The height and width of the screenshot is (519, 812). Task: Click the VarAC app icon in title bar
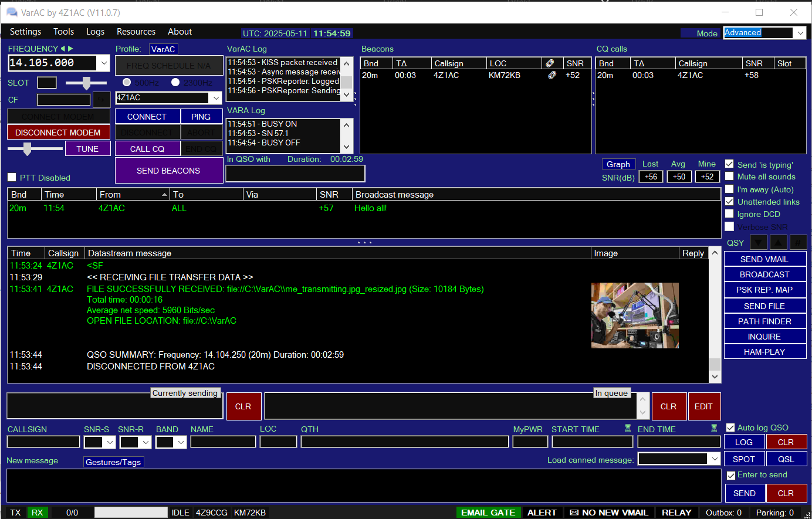(12, 12)
